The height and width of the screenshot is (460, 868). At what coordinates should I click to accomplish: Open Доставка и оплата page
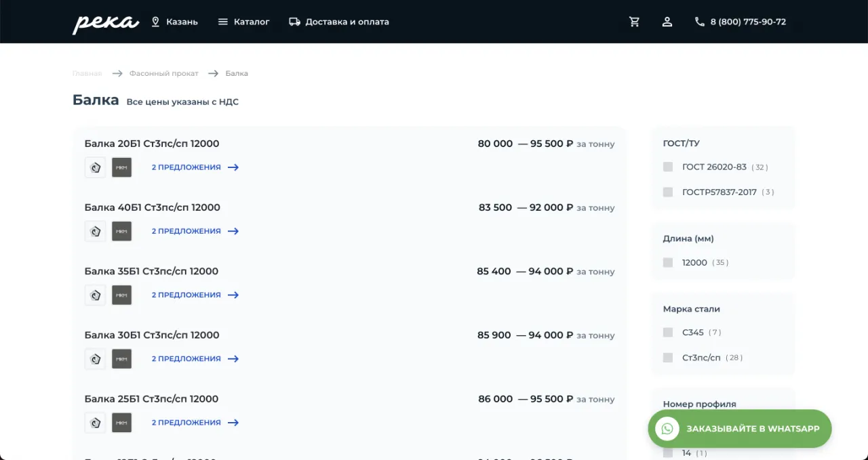pyautogui.click(x=339, y=22)
